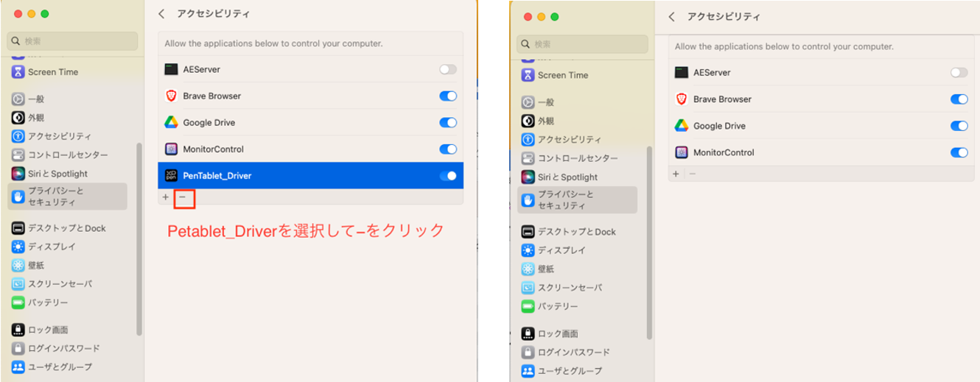Screen dimensions: 980x382
Task: Open バッテリー in the right window sidebar
Action: [550, 306]
